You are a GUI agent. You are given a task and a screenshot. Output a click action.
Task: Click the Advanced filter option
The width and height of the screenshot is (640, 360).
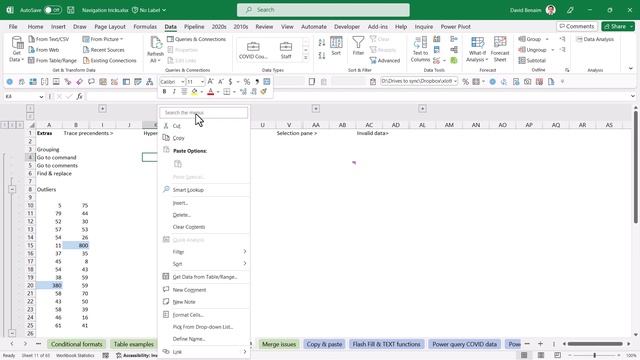coord(385,60)
